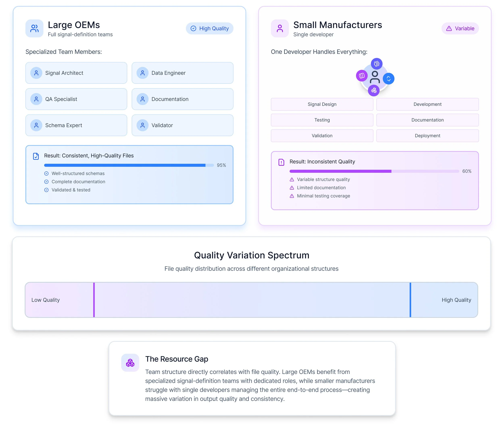This screenshot has height=433, width=504.
Task: Select the High Quality badge
Action: click(x=209, y=28)
